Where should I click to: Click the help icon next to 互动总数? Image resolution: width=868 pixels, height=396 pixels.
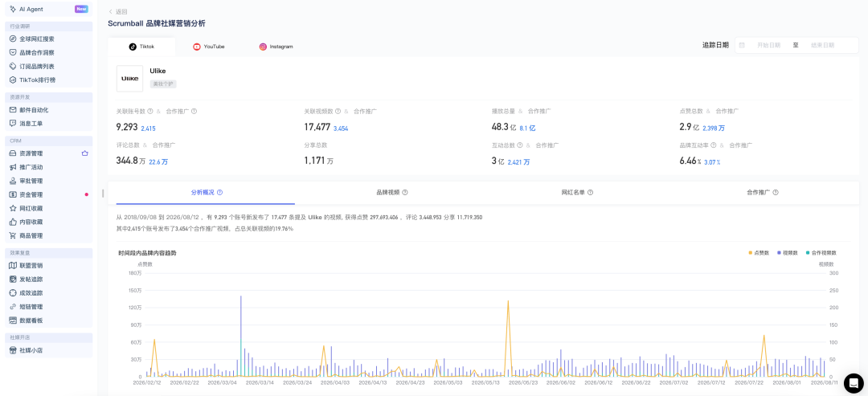520,145
